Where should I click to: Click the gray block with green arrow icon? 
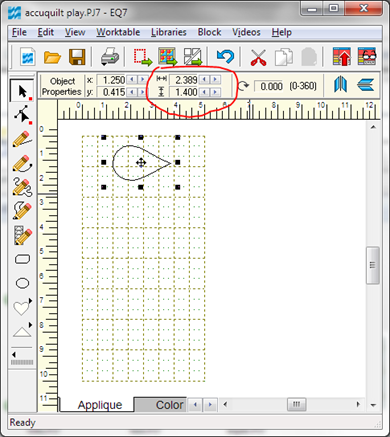[193, 57]
